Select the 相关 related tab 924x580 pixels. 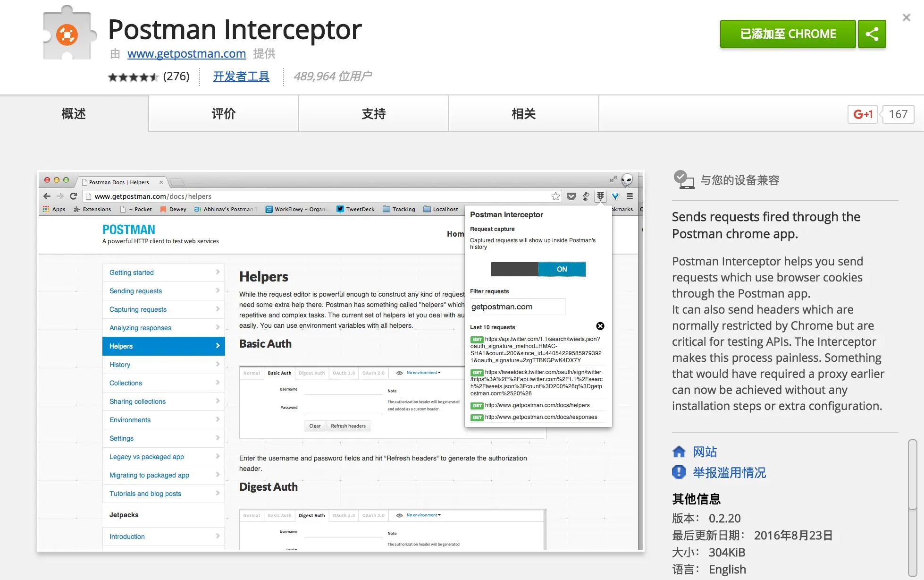523,114
